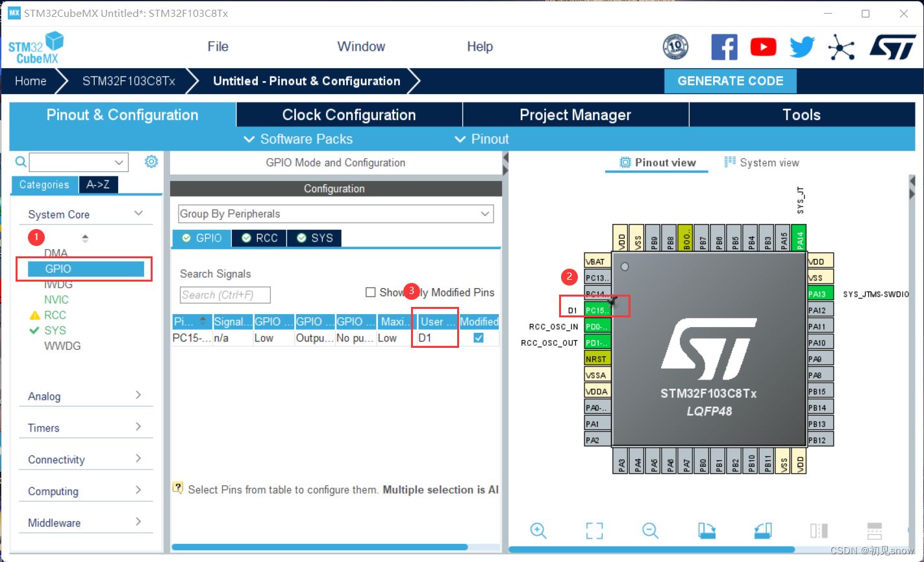Open the gear settings icon beside search

(151, 162)
